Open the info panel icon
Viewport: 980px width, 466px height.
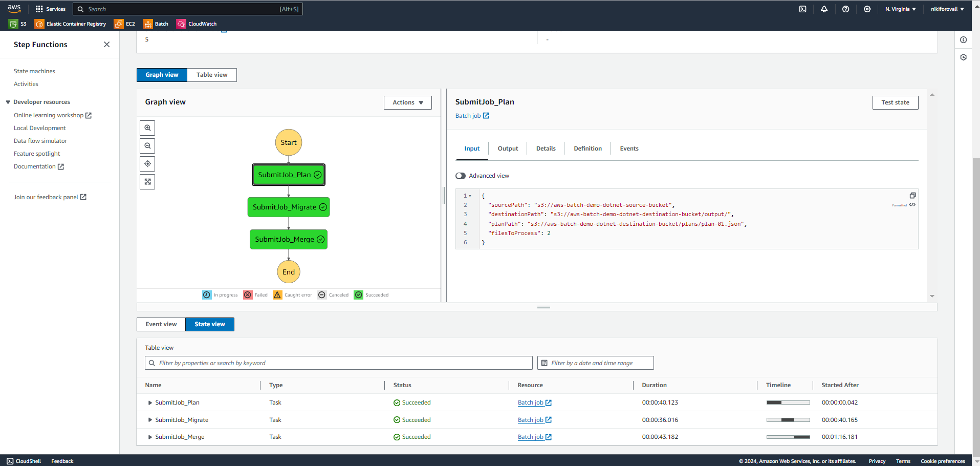pos(963,40)
